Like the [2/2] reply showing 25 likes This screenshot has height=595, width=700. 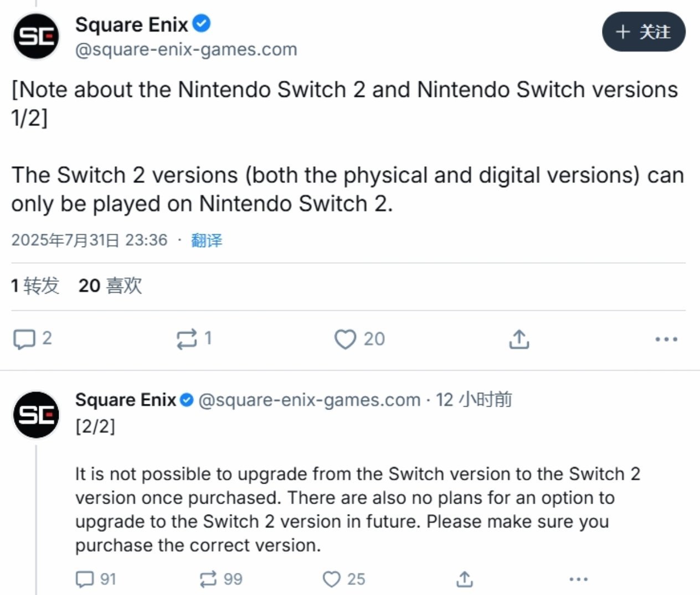click(331, 579)
